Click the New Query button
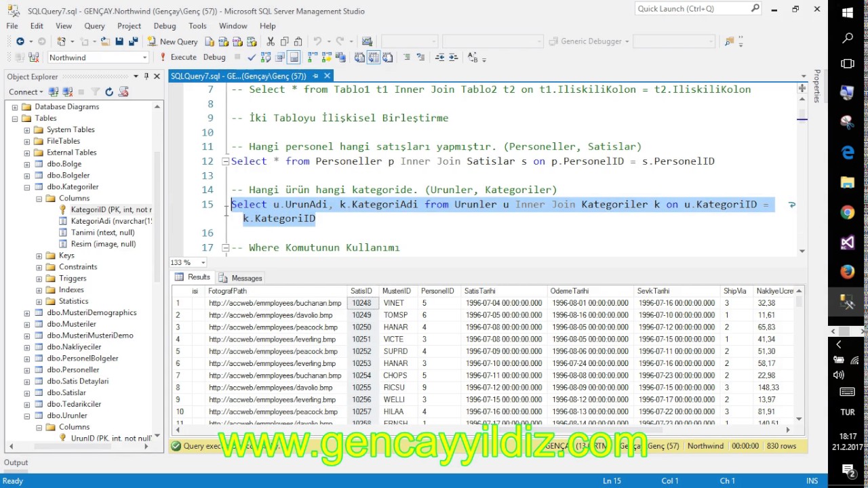The width and height of the screenshot is (868, 488). pyautogui.click(x=172, y=41)
